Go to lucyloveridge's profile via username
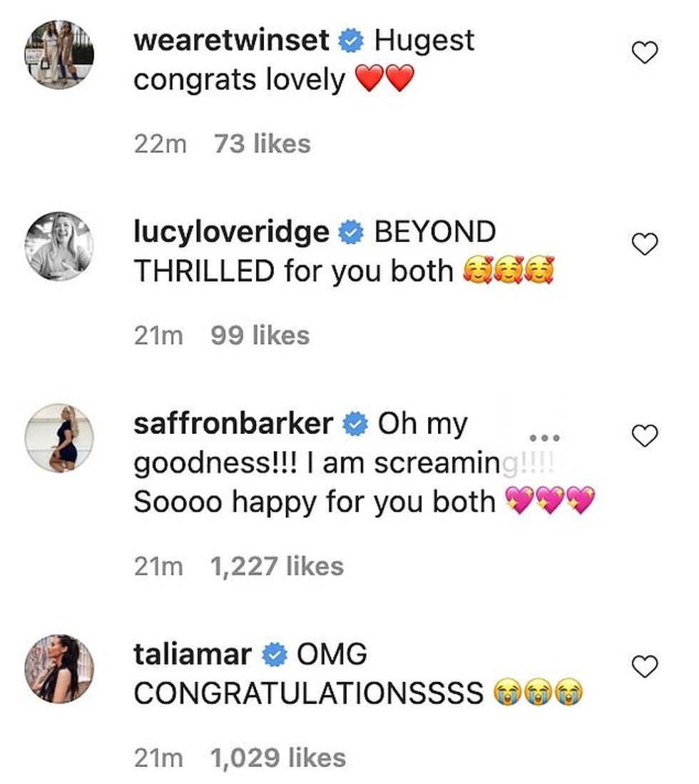The image size is (699, 784). 232,233
